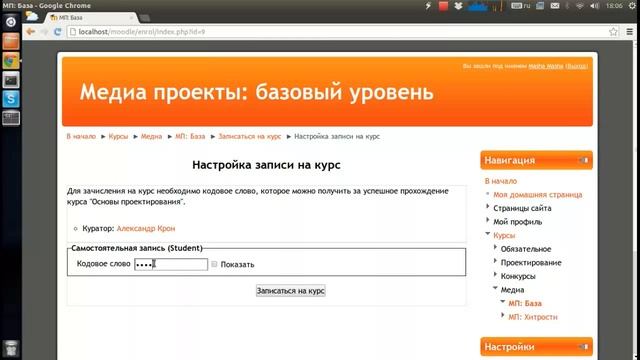Open the mail messaging indicator

[555, 6]
